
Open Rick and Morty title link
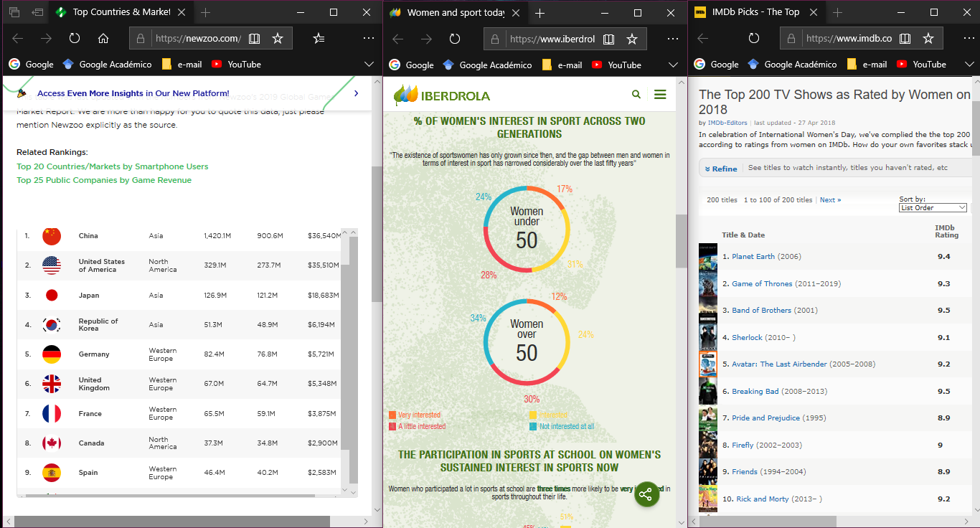761,499
